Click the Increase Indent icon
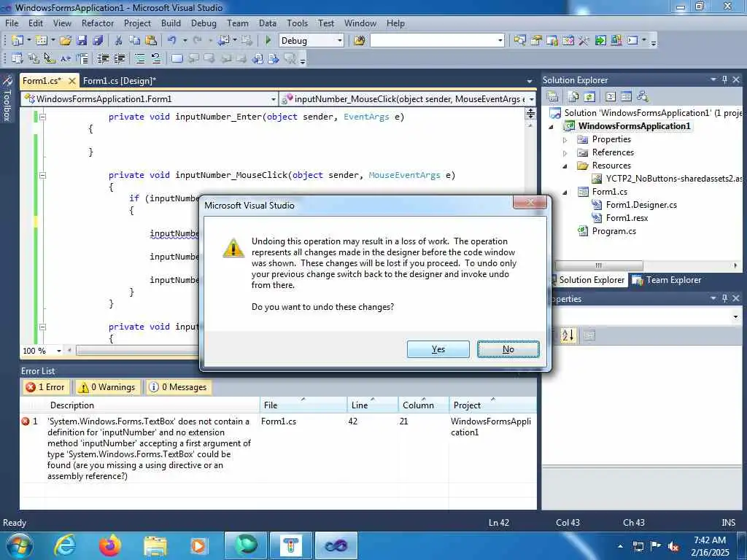Image resolution: width=747 pixels, height=560 pixels. 119,58
